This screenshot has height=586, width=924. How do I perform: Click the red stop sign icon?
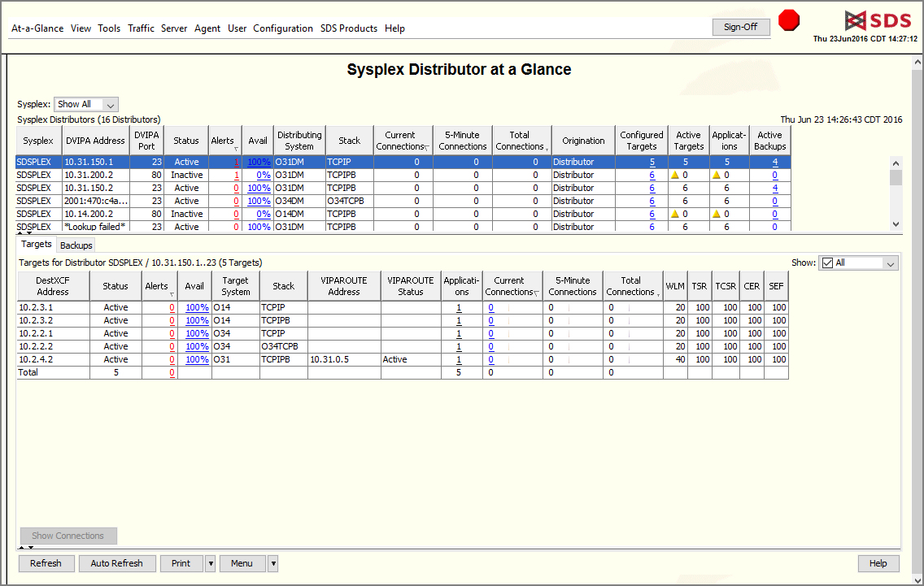788,20
